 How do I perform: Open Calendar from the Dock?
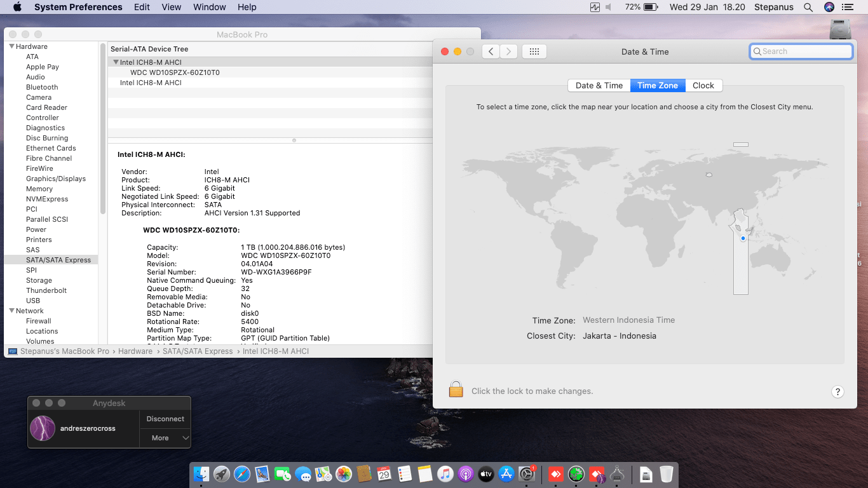(x=384, y=473)
